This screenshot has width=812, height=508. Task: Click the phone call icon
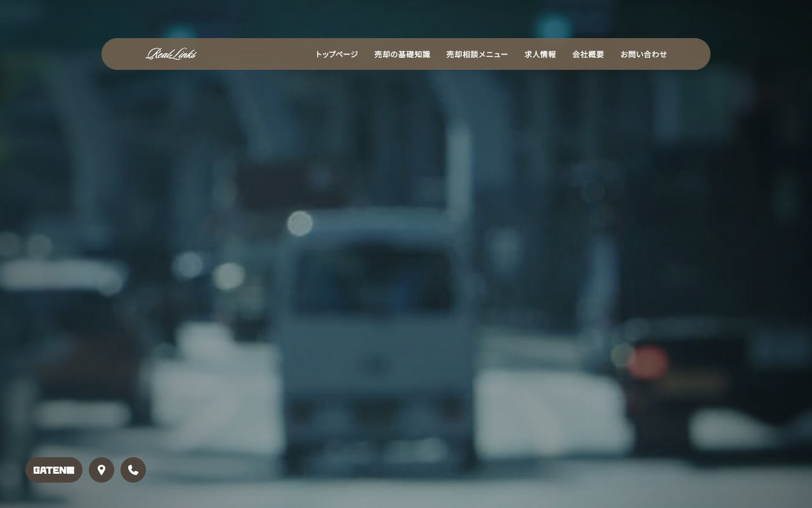click(133, 470)
